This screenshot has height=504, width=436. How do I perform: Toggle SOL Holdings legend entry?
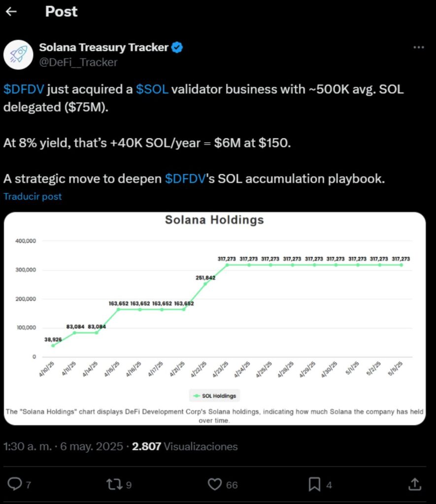click(x=215, y=396)
